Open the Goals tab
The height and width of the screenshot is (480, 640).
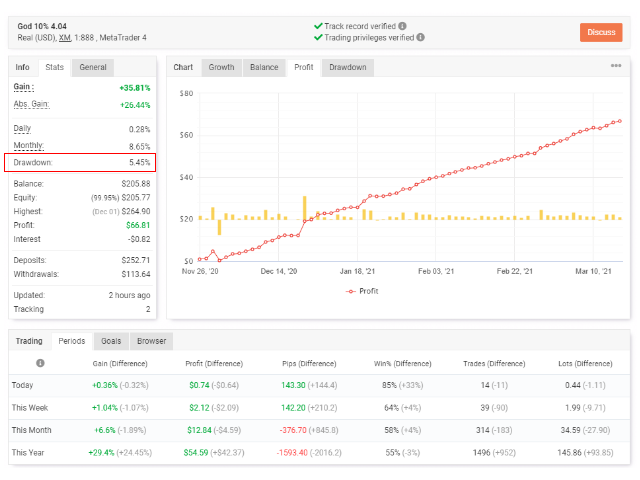point(111,341)
